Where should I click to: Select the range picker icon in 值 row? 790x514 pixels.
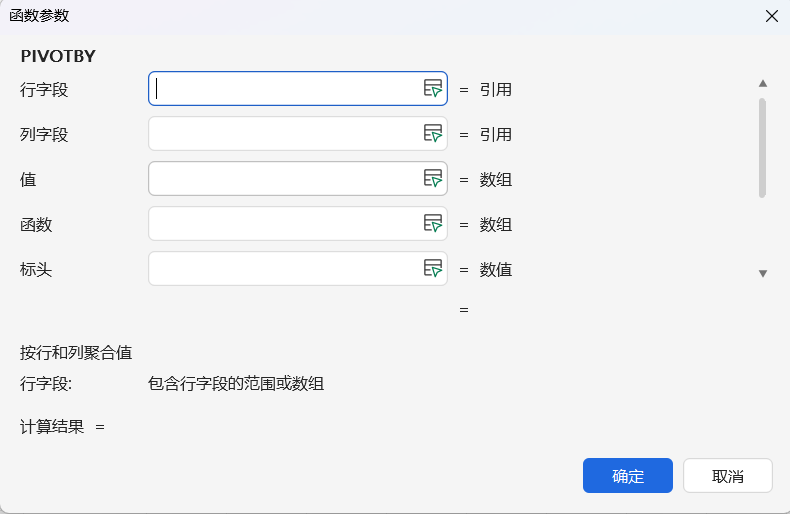(432, 179)
